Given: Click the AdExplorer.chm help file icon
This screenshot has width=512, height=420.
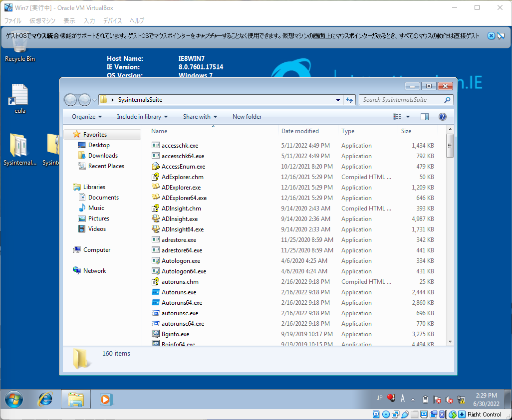Looking at the screenshot, I should pos(155,177).
